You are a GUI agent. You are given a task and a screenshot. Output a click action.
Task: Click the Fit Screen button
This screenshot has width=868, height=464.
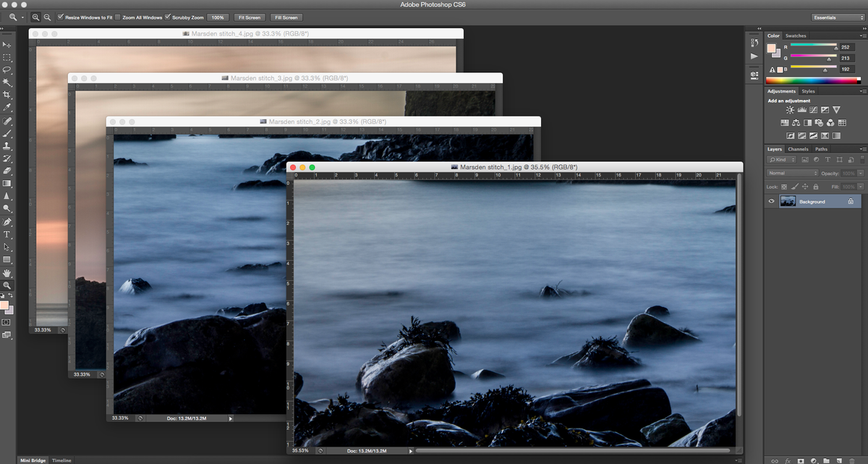click(249, 17)
